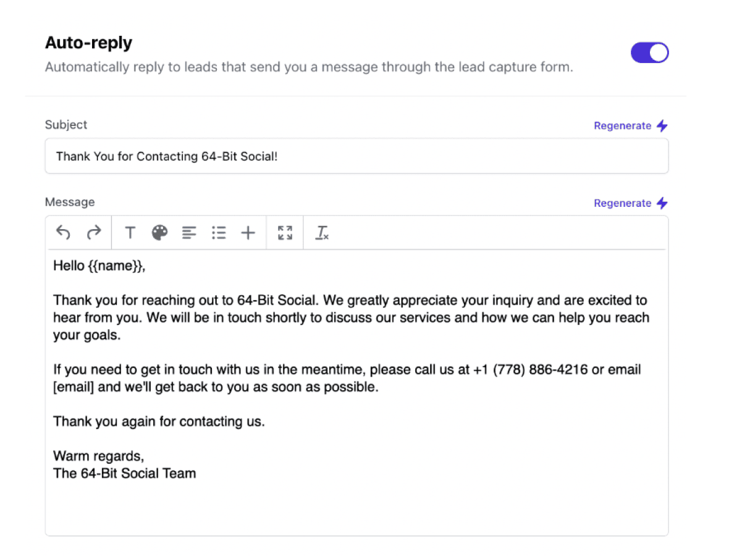Select the Subject input field
Viewport: 742px width, 560px height.
356,156
